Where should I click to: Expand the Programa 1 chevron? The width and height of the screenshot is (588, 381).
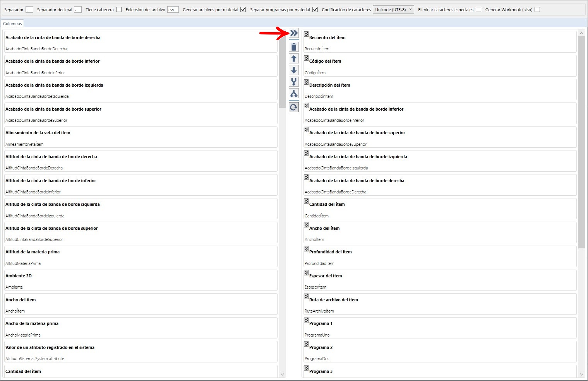[306, 320]
